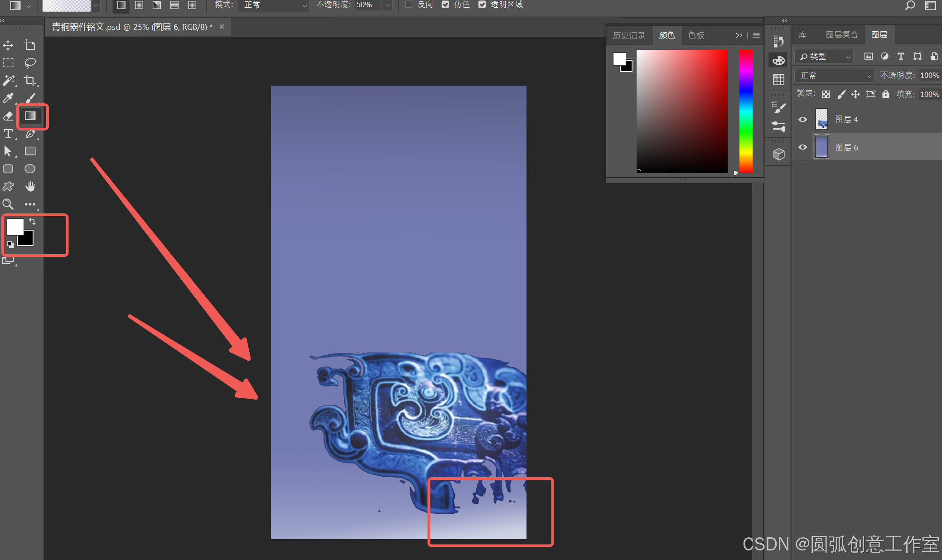Screen dimensions: 942x560
Task: Select the Move tool
Action: coord(8,45)
